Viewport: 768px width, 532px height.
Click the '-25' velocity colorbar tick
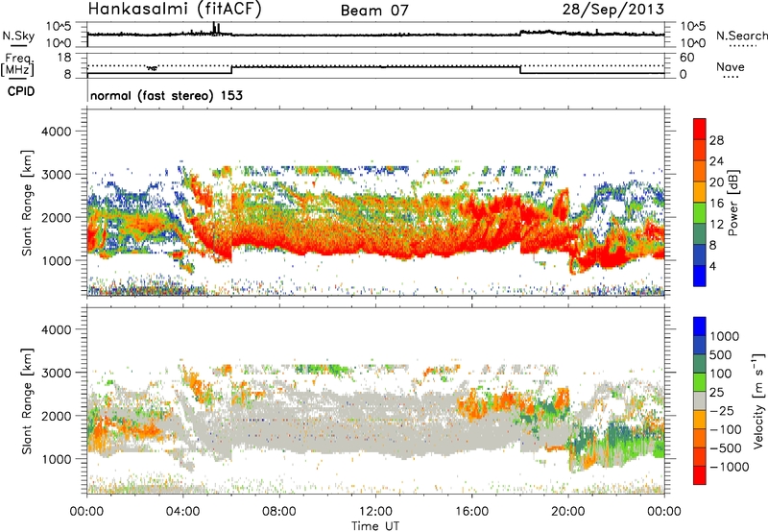(722, 410)
